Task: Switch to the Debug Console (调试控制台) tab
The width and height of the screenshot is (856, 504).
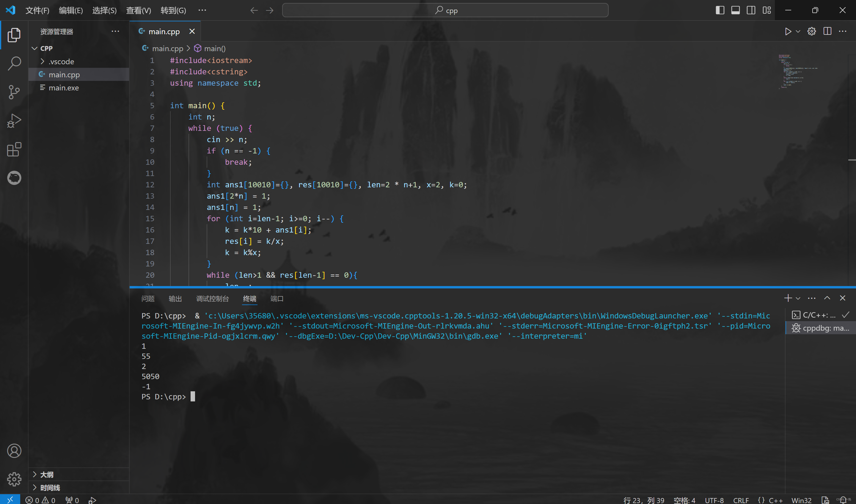Action: click(x=213, y=299)
